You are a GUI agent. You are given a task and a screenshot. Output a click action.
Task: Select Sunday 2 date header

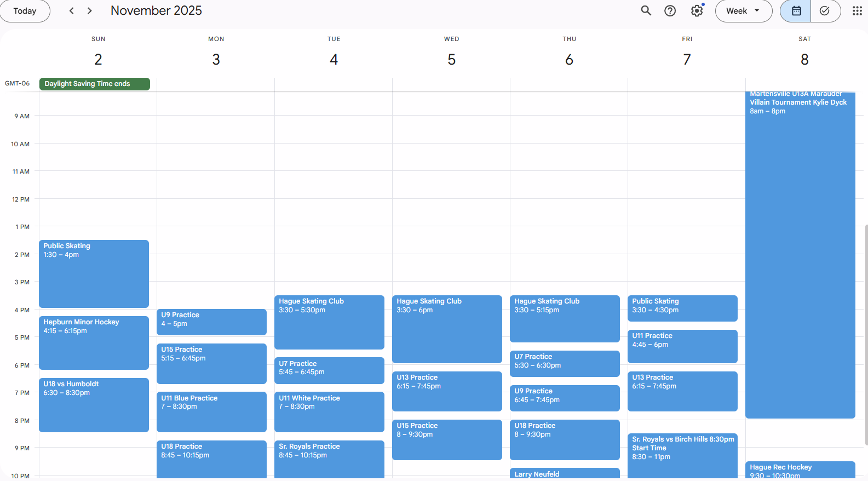pos(99,59)
